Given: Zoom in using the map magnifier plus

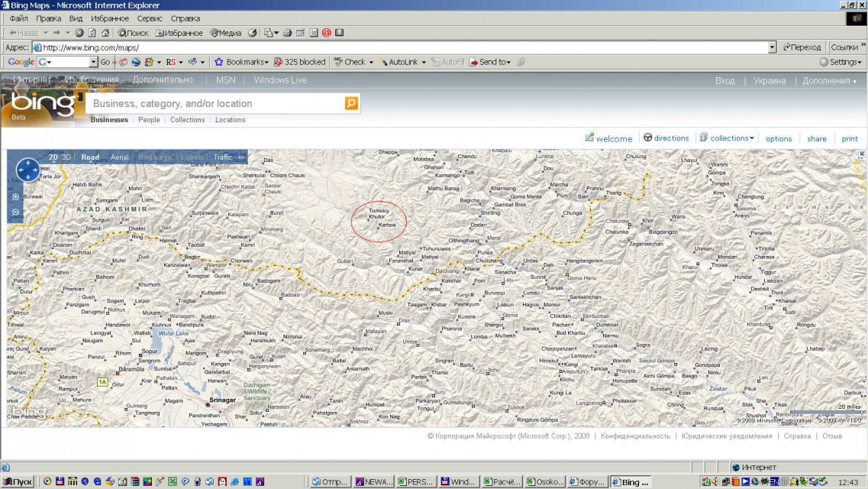Looking at the screenshot, I should pyautogui.click(x=16, y=196).
